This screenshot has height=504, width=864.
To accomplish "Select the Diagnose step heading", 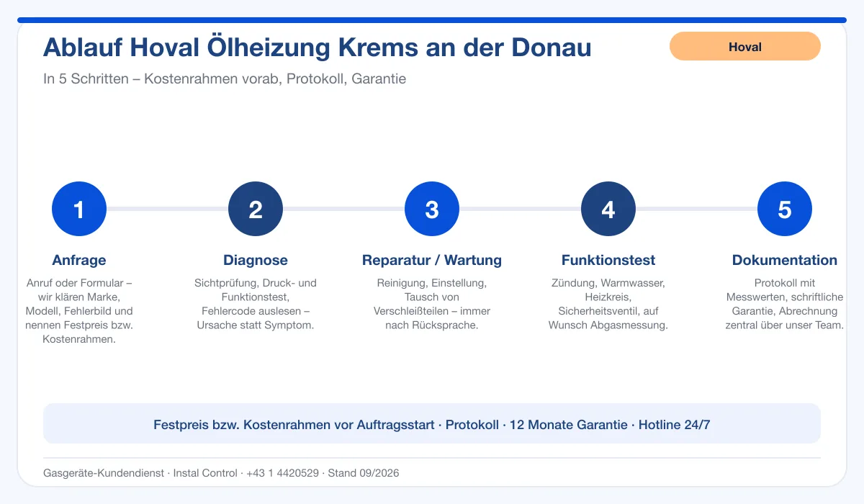I will coord(256,260).
